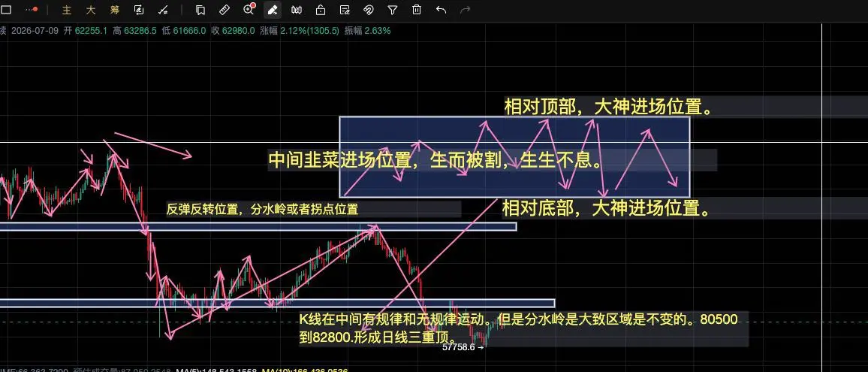Select the 大 indicator button
Viewport: 868px width, 372px height.
(x=90, y=10)
